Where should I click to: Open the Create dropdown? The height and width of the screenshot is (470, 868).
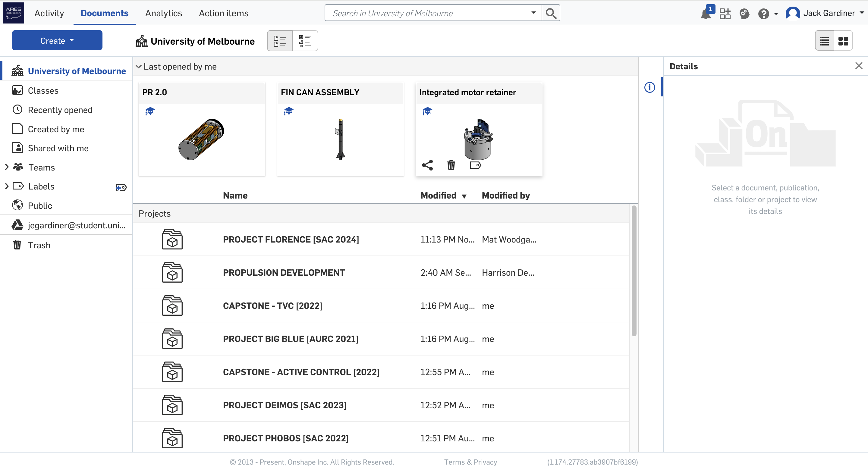click(x=57, y=40)
